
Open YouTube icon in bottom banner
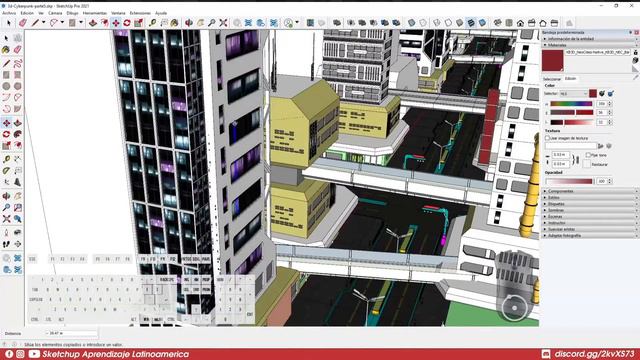coord(34,354)
